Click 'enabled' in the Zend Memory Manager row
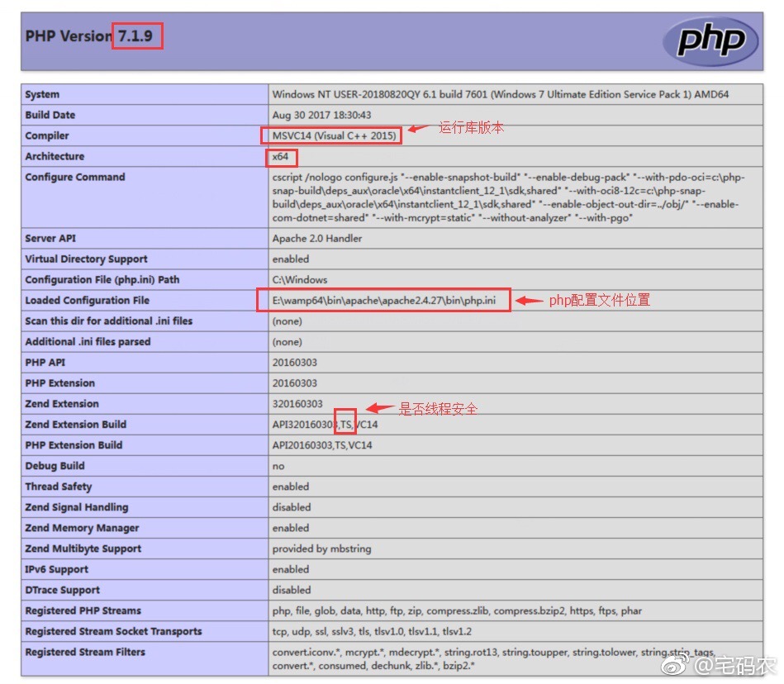The height and width of the screenshot is (684, 784). click(291, 528)
